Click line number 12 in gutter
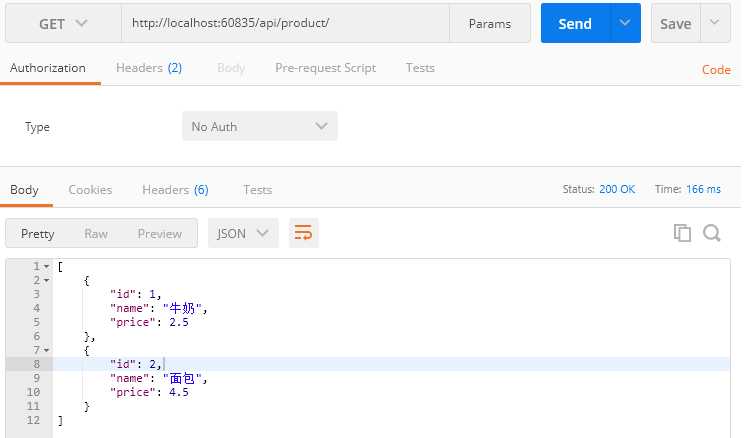This screenshot has width=744, height=438. 33,420
